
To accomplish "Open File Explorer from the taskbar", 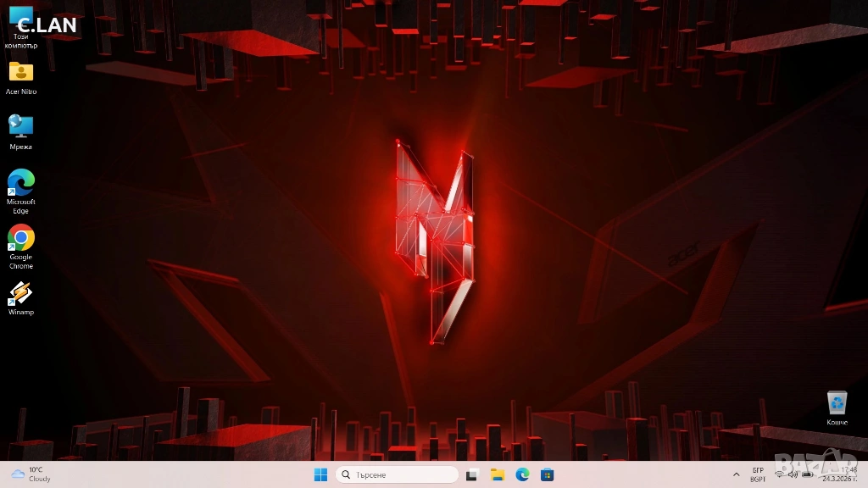I will pos(498,474).
